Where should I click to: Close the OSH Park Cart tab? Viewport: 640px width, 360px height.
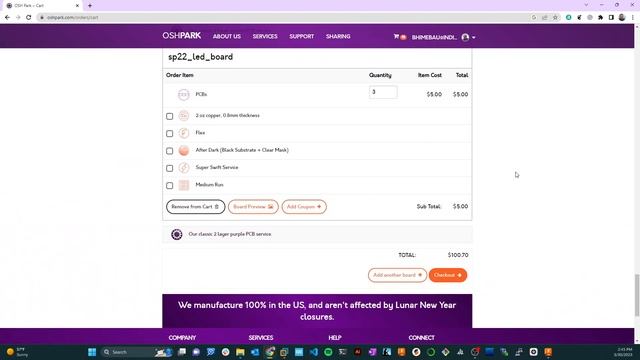(x=77, y=6)
